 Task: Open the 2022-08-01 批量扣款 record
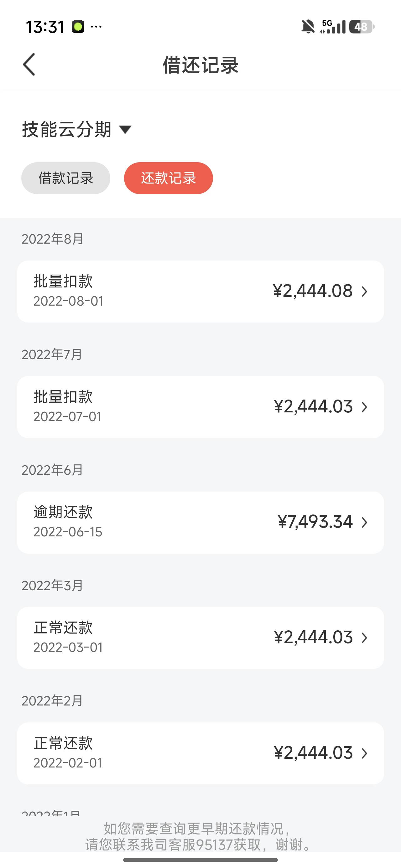(200, 292)
